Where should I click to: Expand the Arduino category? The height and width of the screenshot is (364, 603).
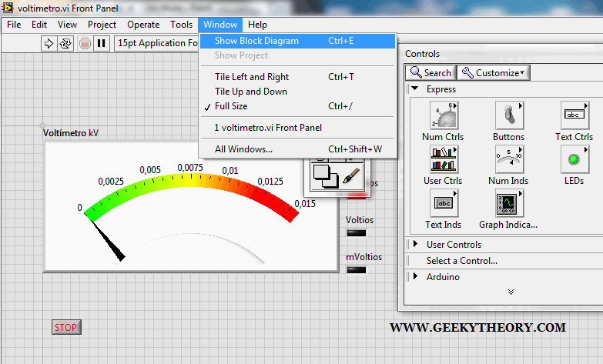click(x=415, y=276)
